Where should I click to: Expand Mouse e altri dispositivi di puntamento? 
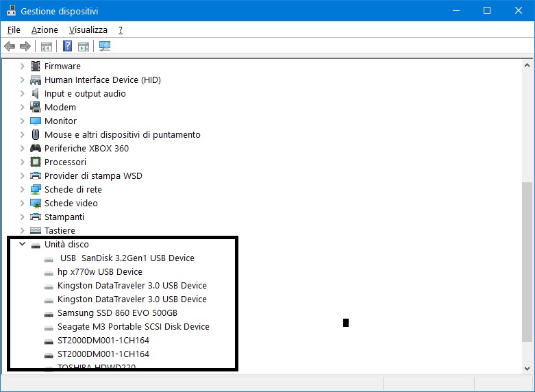click(x=22, y=134)
